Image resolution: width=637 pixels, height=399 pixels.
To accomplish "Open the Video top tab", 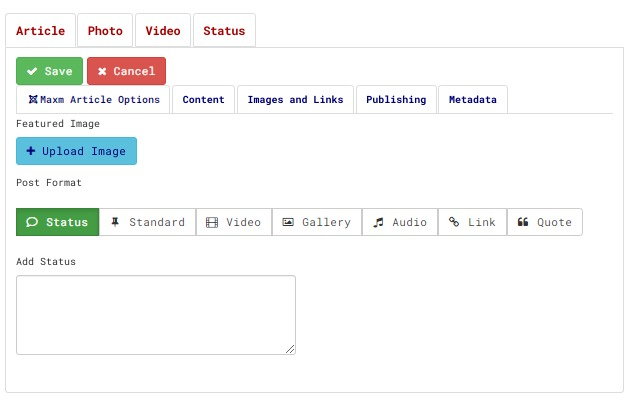I will click(x=163, y=30).
